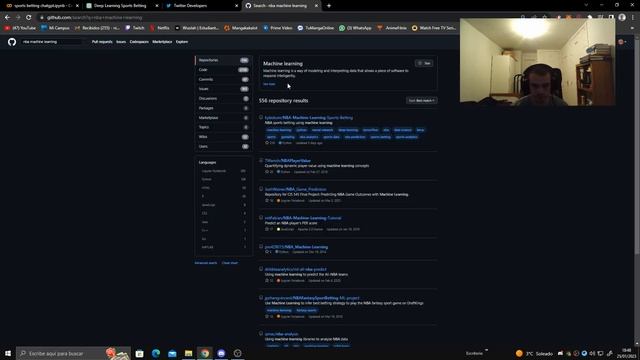This screenshot has height=360, width=640.
Task: Select the Users results filter
Action: tap(223, 146)
